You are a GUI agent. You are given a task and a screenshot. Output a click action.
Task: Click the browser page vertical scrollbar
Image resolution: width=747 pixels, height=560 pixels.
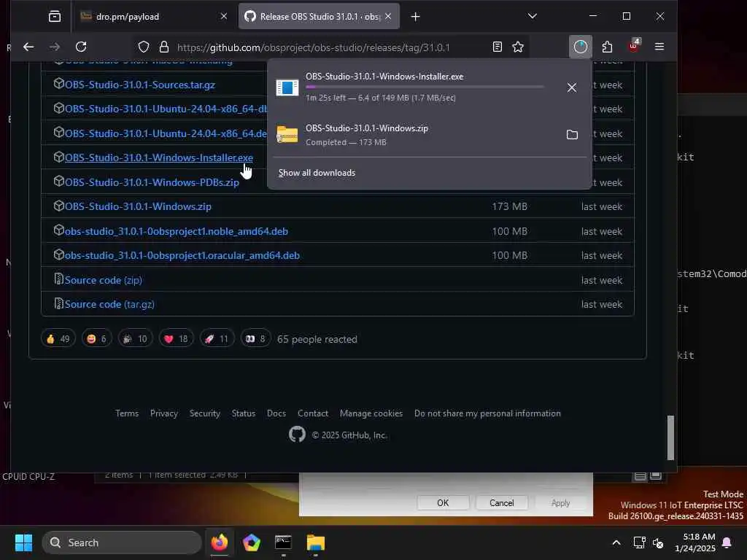click(671, 437)
